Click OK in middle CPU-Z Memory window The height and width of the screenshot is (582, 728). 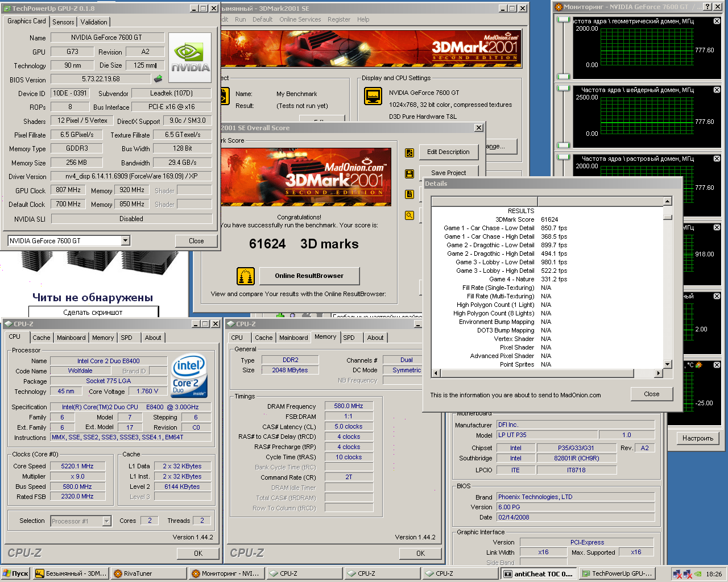click(420, 553)
